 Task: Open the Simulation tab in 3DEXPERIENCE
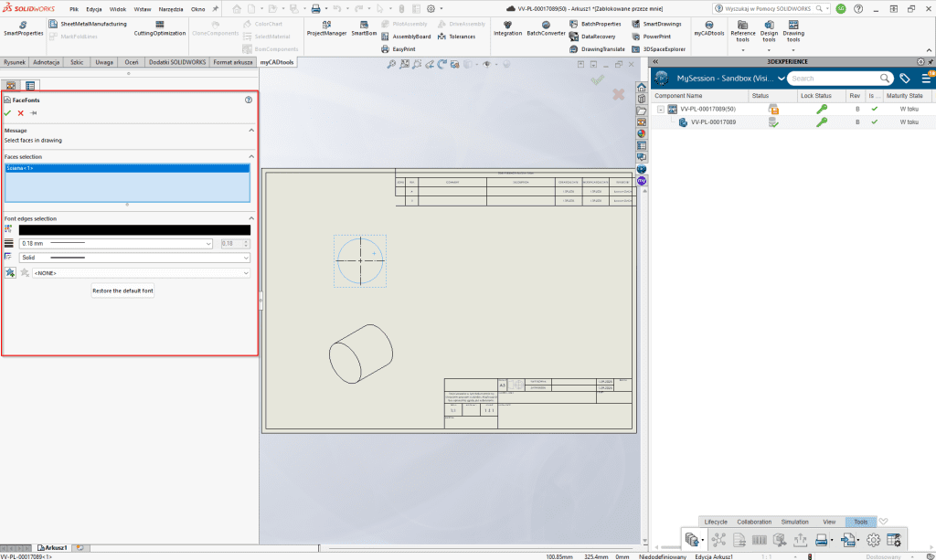pos(794,522)
